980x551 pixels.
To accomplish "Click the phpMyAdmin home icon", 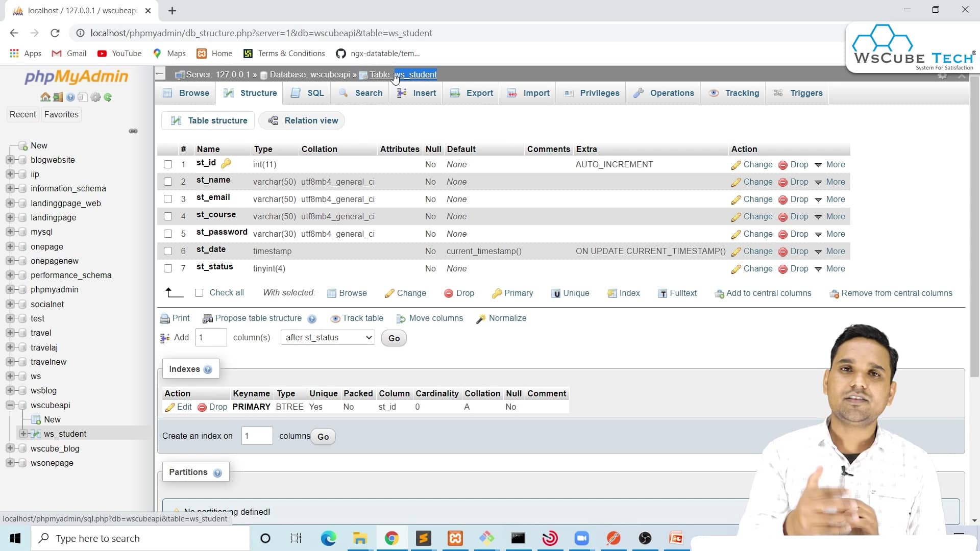I will (x=45, y=97).
